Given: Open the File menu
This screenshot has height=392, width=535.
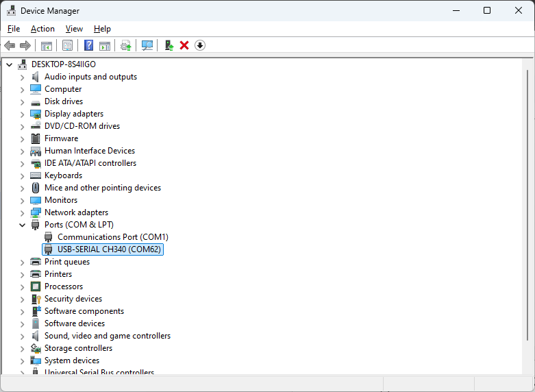Looking at the screenshot, I should tap(14, 29).
